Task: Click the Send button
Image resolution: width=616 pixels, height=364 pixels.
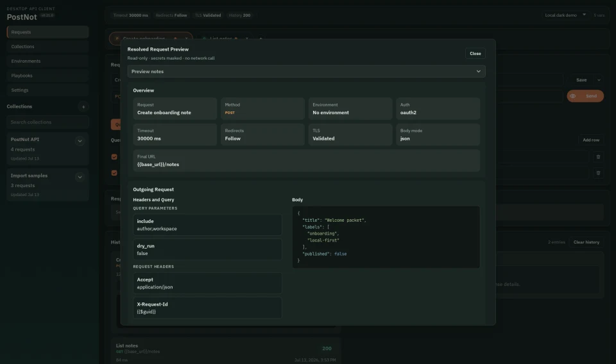Action: [591, 96]
